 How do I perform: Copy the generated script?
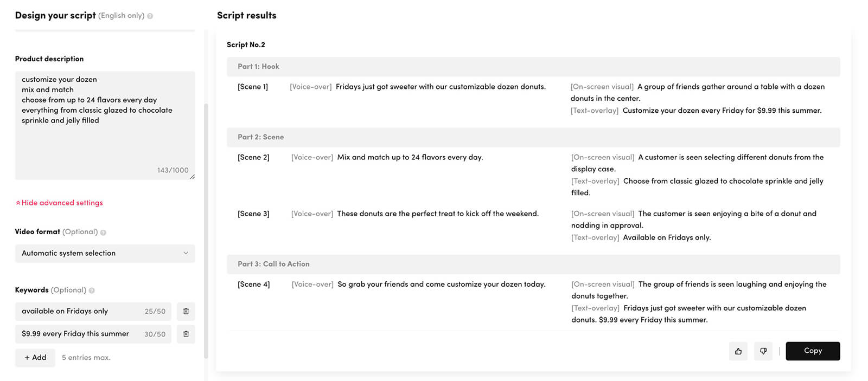813,351
